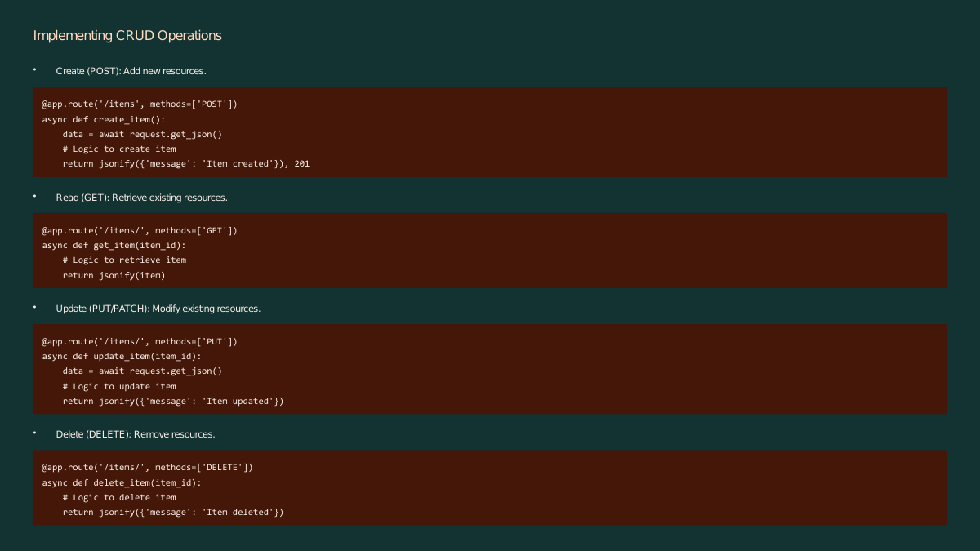The image size is (980, 551).
Task: Click the '# Logic to create item' comment
Action: 119,149
